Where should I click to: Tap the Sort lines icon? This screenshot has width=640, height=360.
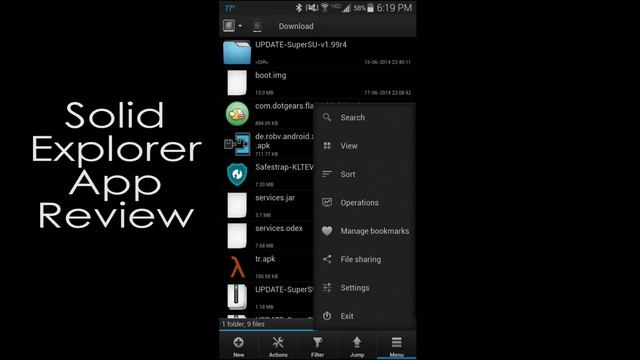(327, 174)
